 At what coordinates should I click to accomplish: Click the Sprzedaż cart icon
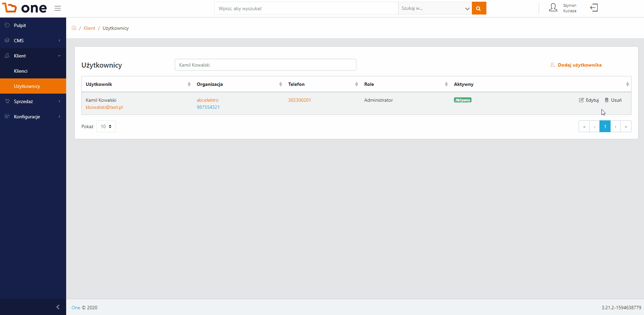tap(7, 101)
